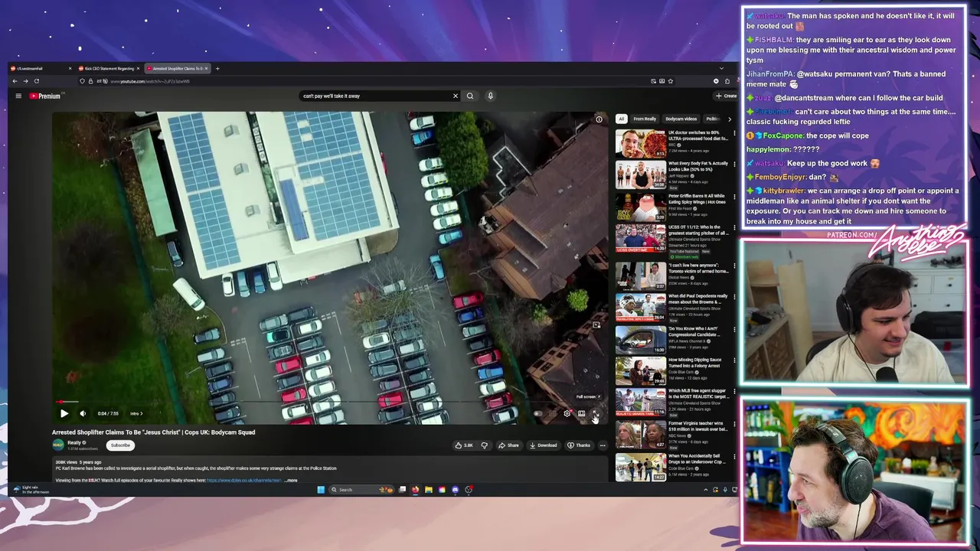
Task: Close the Arrested Shoplifter tab
Action: [x=207, y=69]
